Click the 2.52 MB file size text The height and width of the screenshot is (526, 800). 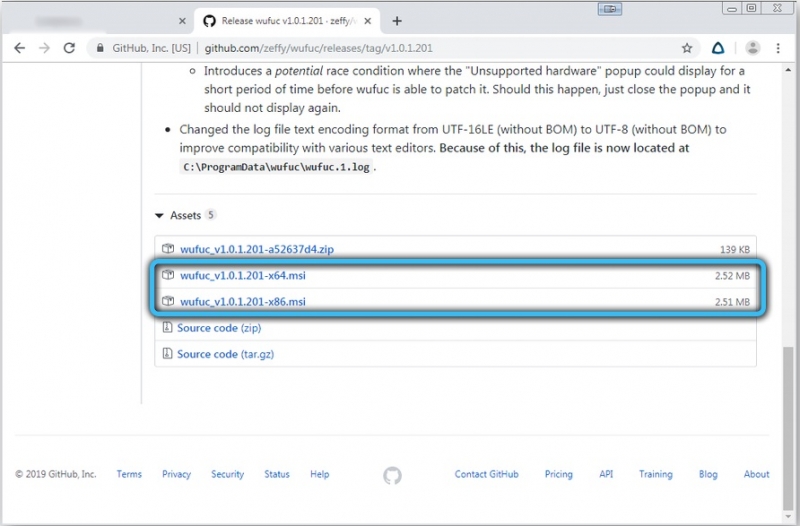[x=732, y=275]
